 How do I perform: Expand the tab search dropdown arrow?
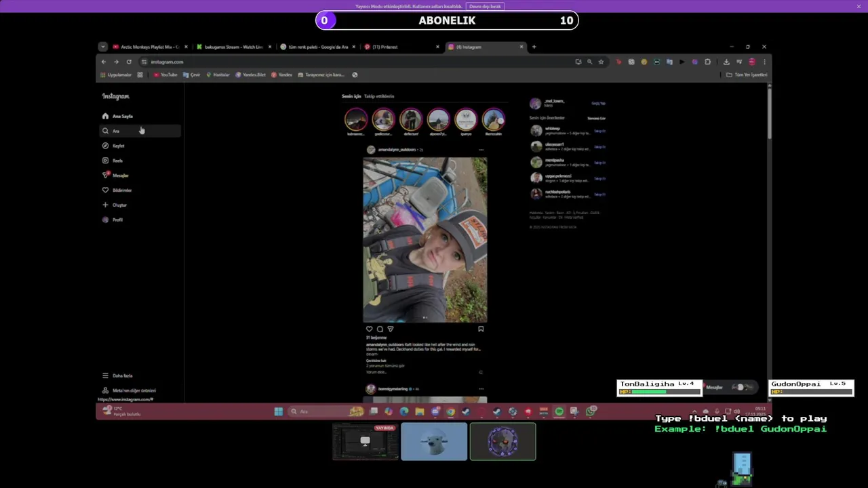pyautogui.click(x=102, y=47)
